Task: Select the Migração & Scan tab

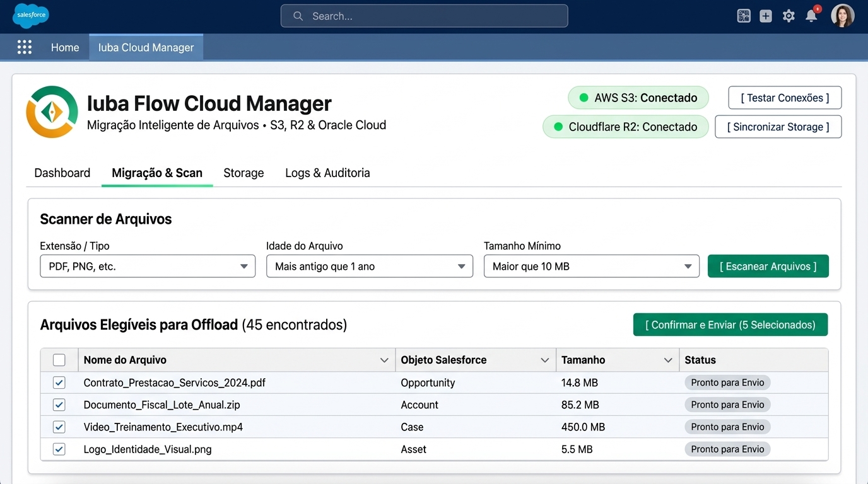Action: pyautogui.click(x=157, y=173)
